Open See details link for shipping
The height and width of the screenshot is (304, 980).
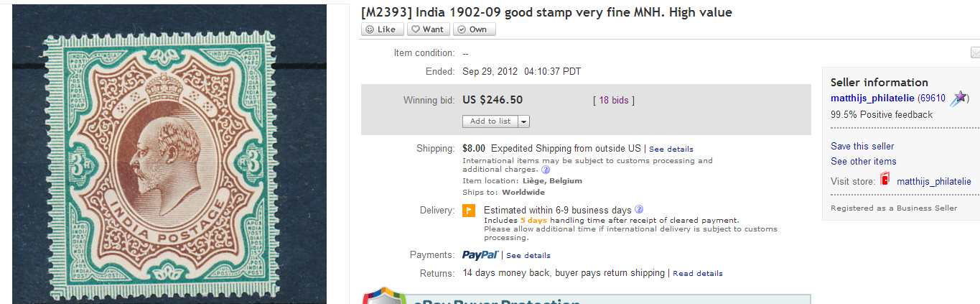671,149
